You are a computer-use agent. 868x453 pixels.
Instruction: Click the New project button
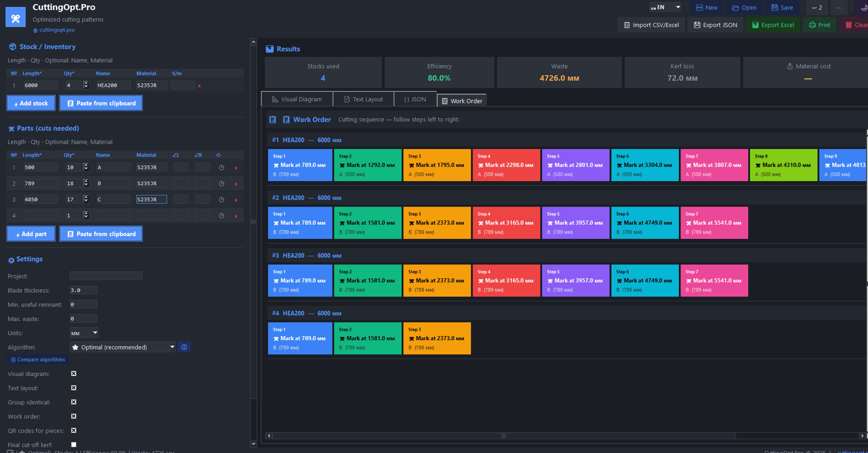707,8
